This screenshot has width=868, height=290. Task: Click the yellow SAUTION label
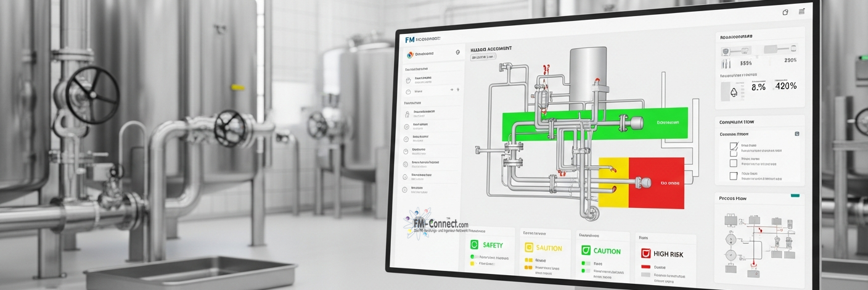coord(549,249)
